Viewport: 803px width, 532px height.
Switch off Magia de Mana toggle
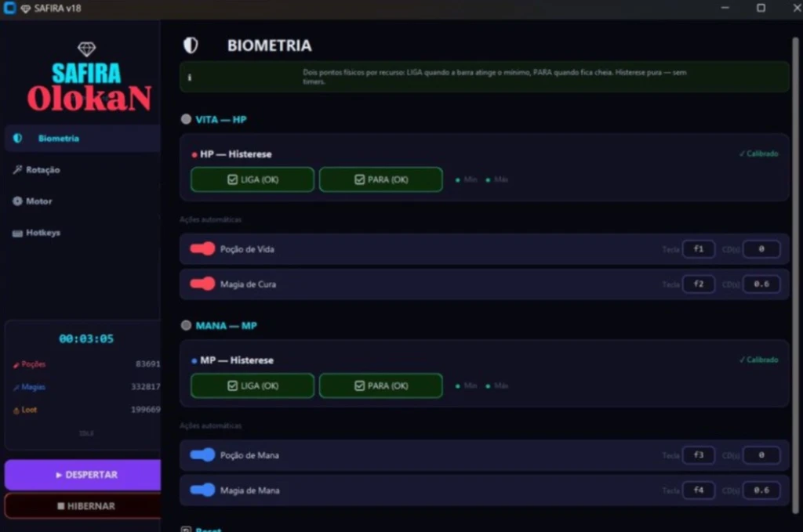click(x=202, y=490)
